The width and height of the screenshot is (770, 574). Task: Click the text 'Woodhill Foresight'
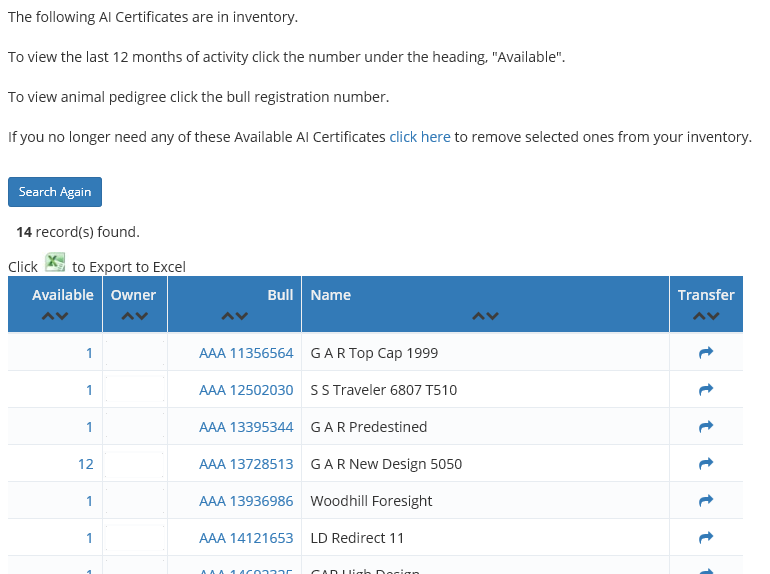371,501
